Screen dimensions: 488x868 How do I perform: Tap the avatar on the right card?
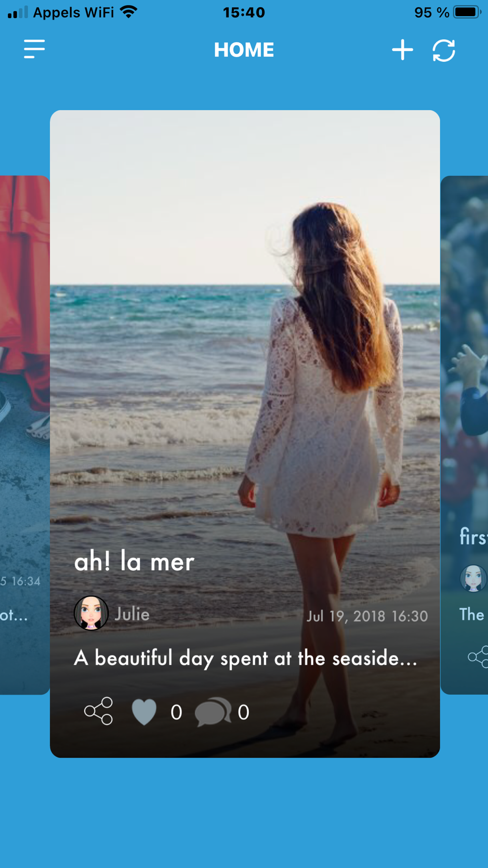pyautogui.click(x=473, y=579)
